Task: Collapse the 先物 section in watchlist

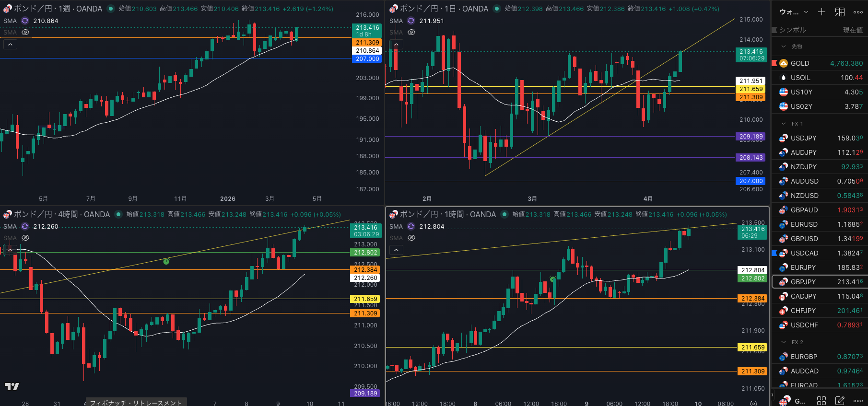Action: [x=784, y=46]
